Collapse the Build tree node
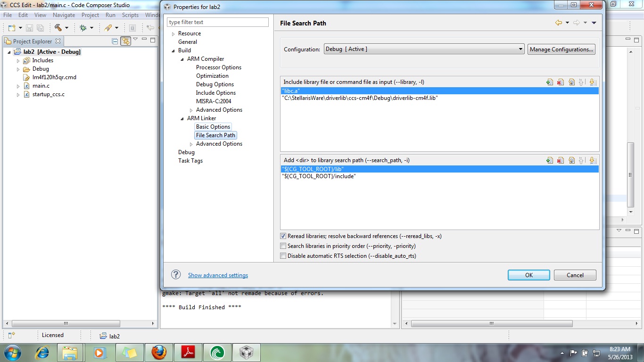 click(173, 50)
